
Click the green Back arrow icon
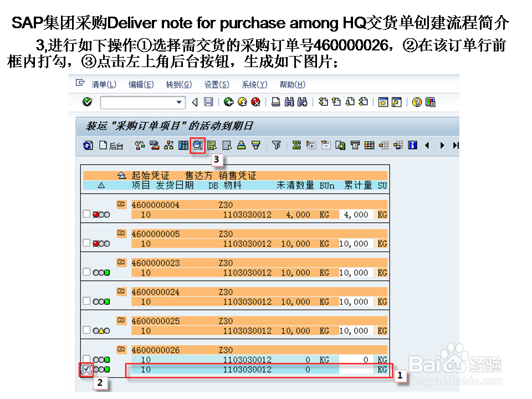point(229,102)
